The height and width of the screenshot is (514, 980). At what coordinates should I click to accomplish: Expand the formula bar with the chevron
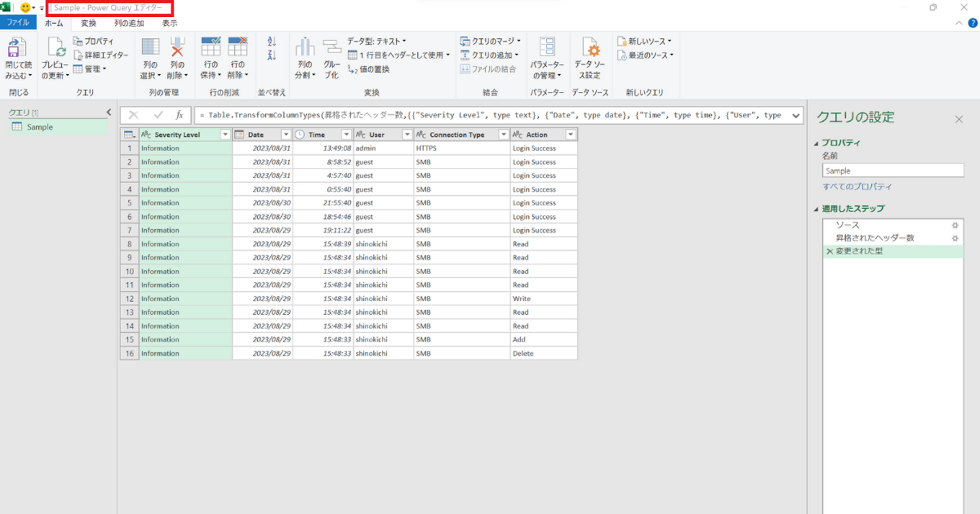796,116
